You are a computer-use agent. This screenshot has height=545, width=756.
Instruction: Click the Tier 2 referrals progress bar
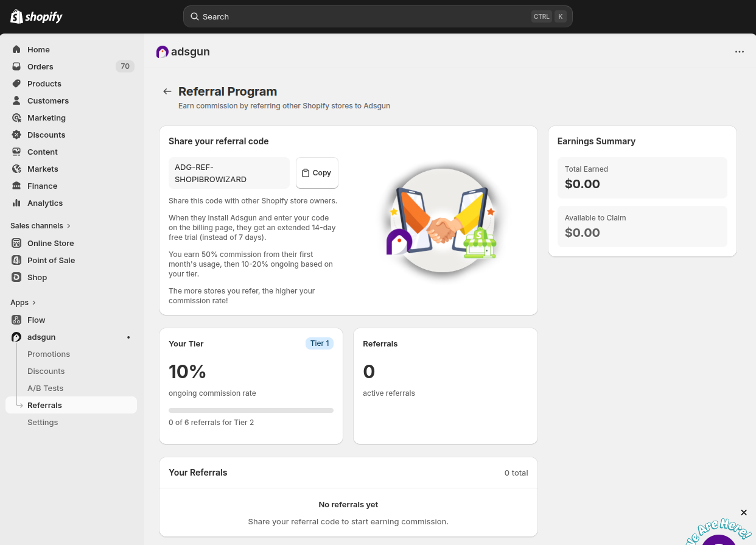(251, 410)
